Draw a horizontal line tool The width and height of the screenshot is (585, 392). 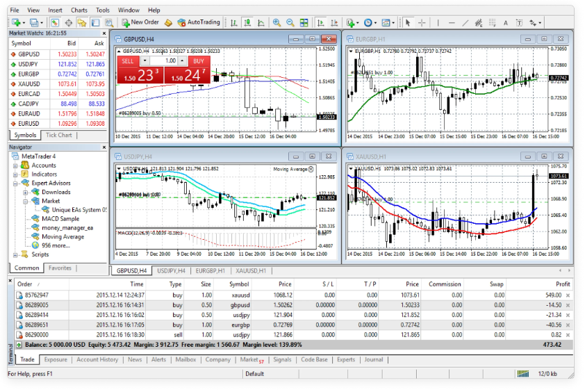(x=452, y=23)
